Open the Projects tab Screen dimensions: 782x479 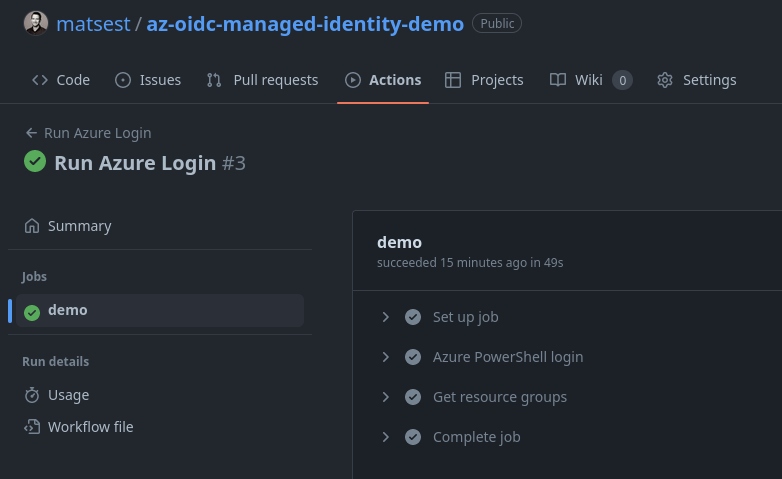point(484,80)
